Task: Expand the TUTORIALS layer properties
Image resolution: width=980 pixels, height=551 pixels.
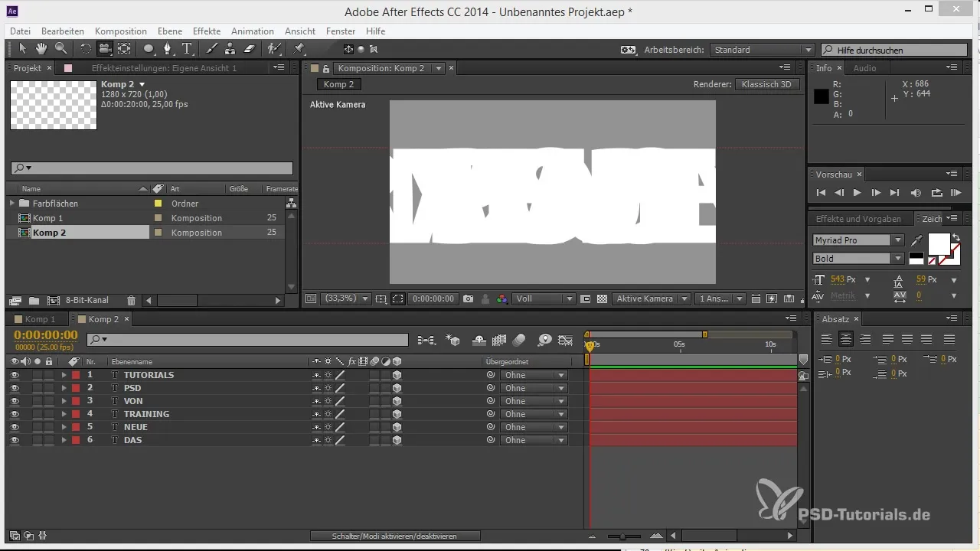Action: (x=64, y=375)
